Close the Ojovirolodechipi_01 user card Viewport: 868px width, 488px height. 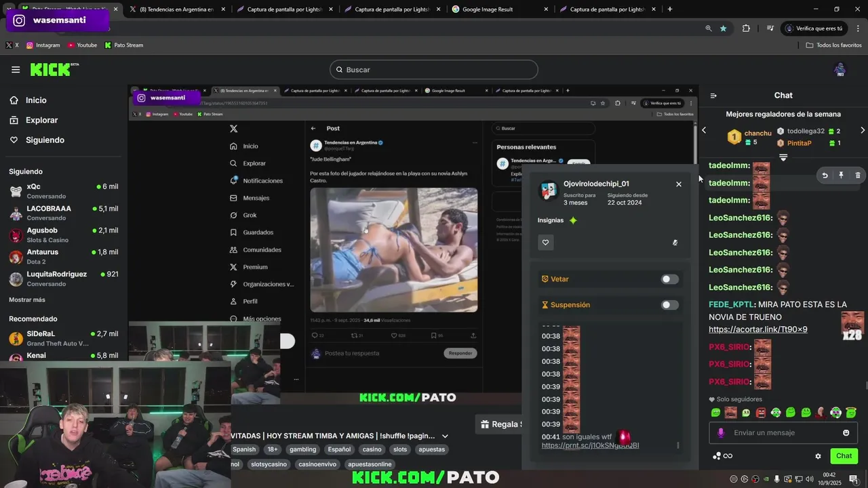coord(678,184)
